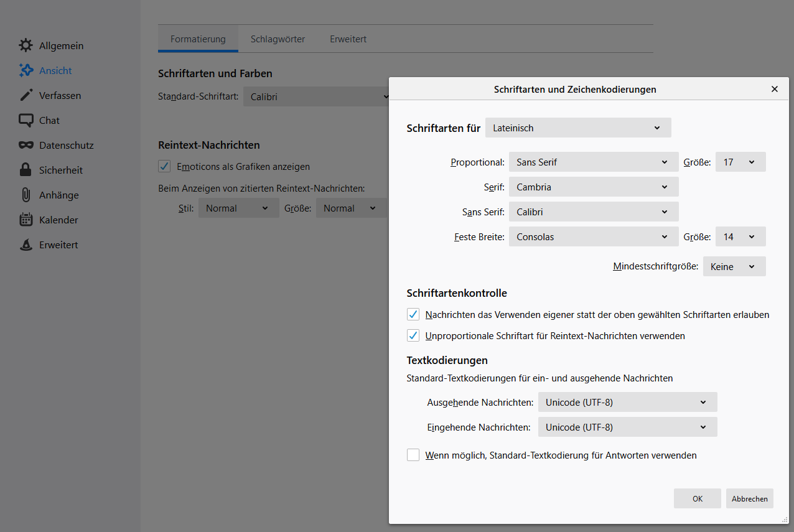Toggle Unproportionale Schriftart für Reintext-Nachrichten checkbox
The image size is (794, 532).
413,335
